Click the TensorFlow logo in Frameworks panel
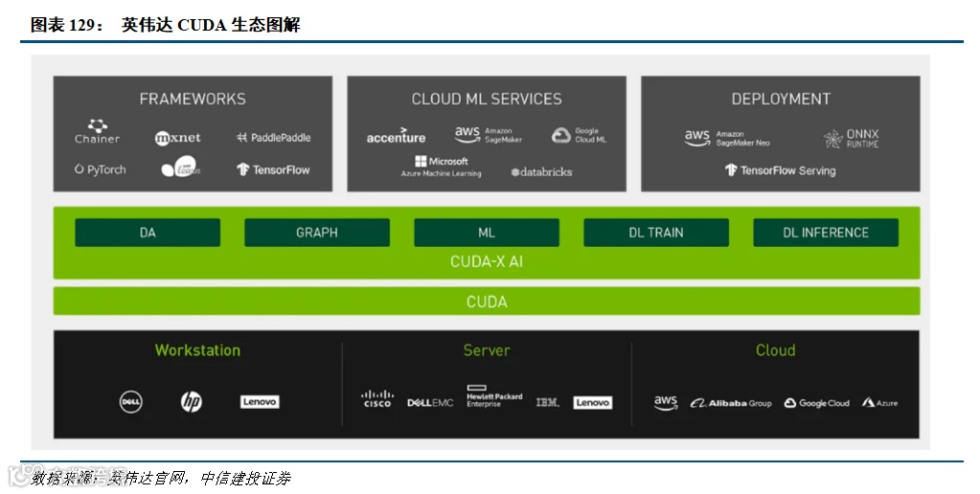Viewport: 980px width, 494px height. (273, 169)
